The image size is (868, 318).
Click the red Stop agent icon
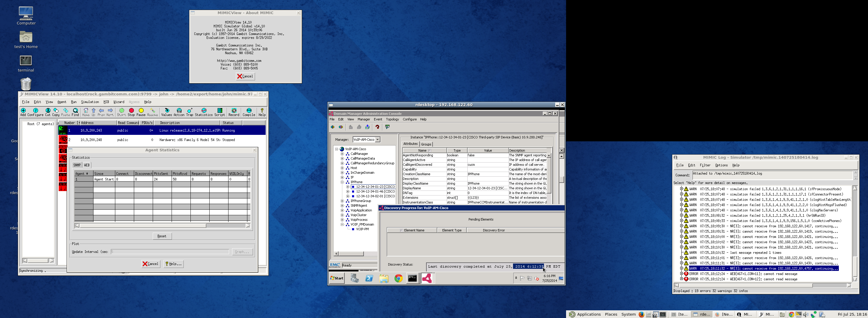(x=131, y=112)
